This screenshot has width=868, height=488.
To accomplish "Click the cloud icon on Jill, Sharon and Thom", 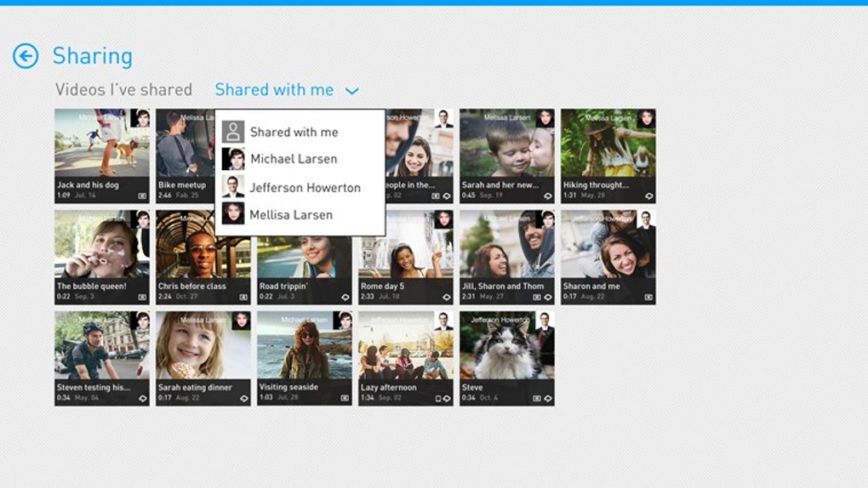I will tap(548, 297).
